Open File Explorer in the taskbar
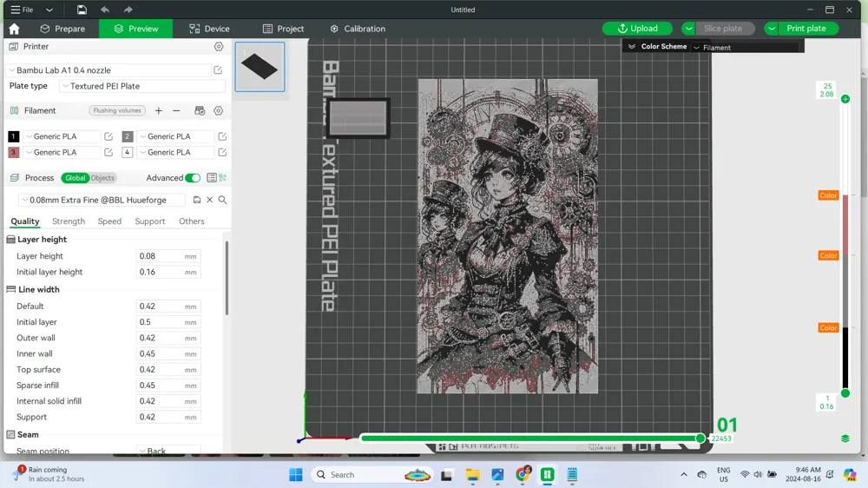The height and width of the screenshot is (488, 868). coord(472,475)
